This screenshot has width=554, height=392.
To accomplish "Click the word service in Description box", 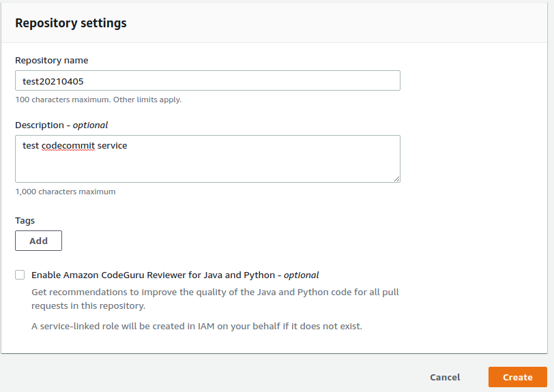I will (x=112, y=145).
